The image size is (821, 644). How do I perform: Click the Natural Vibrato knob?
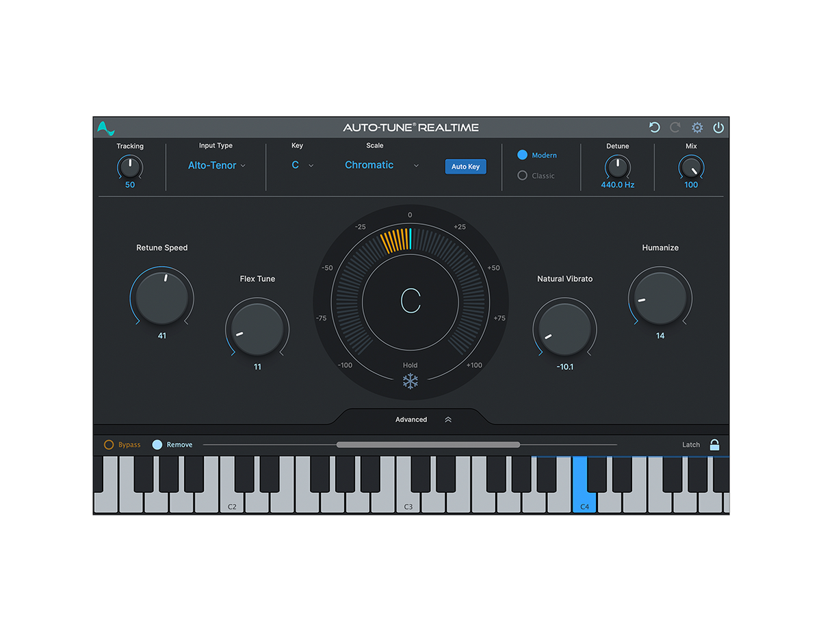pyautogui.click(x=564, y=330)
